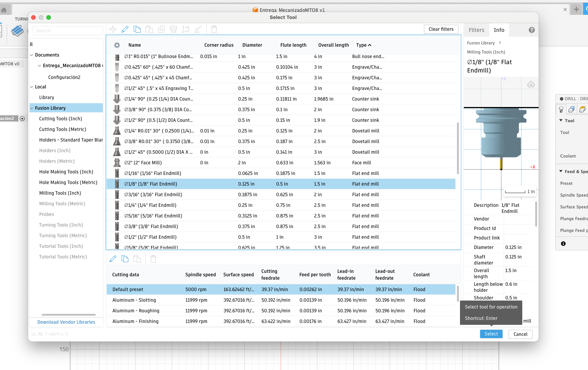
Task: Toggle active radio for Configuración2 in browser
Action: pos(22,118)
